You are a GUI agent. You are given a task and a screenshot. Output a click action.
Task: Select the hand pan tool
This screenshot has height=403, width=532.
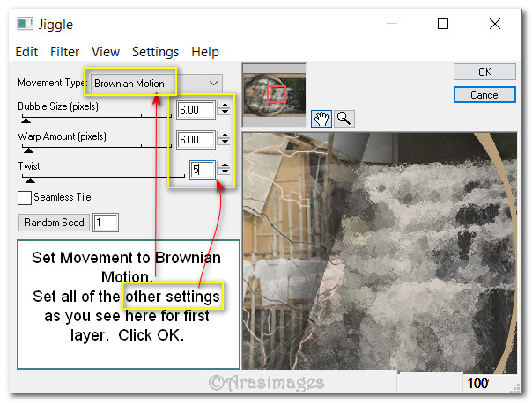[321, 118]
